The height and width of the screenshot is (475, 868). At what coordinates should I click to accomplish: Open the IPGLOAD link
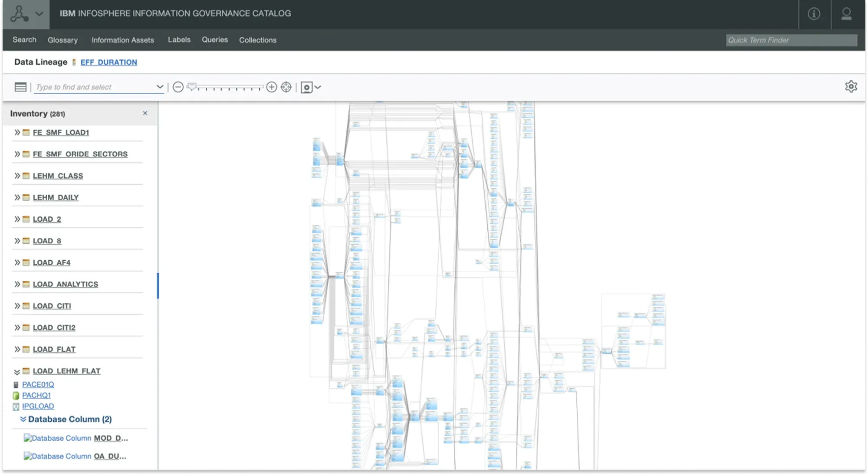click(38, 406)
